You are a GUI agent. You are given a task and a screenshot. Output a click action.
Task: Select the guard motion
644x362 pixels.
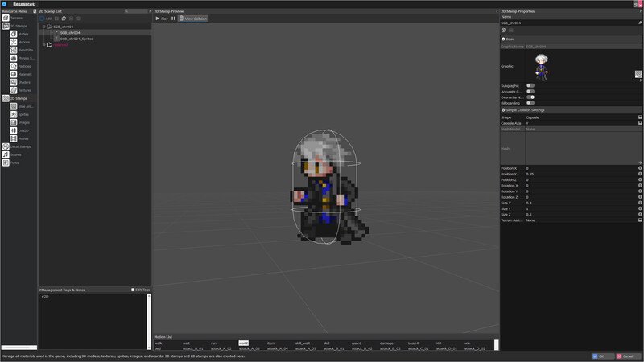click(x=357, y=343)
